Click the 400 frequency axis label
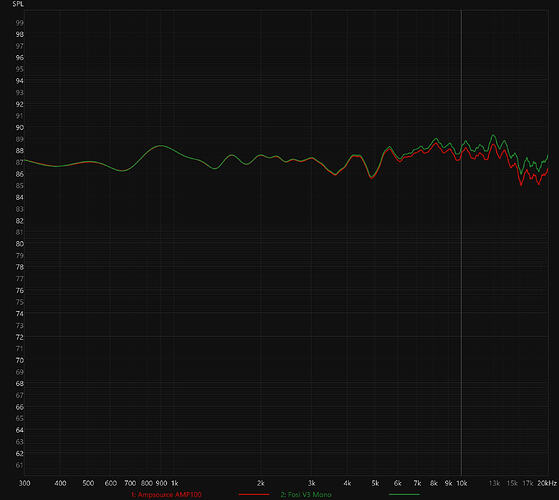This screenshot has width=559, height=500. coord(60,483)
